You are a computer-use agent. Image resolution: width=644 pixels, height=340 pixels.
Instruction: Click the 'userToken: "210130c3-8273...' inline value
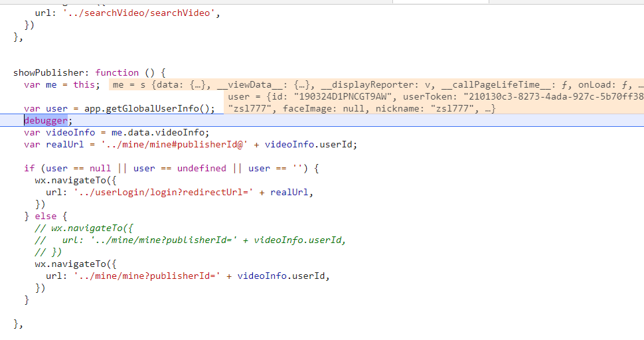coord(523,96)
